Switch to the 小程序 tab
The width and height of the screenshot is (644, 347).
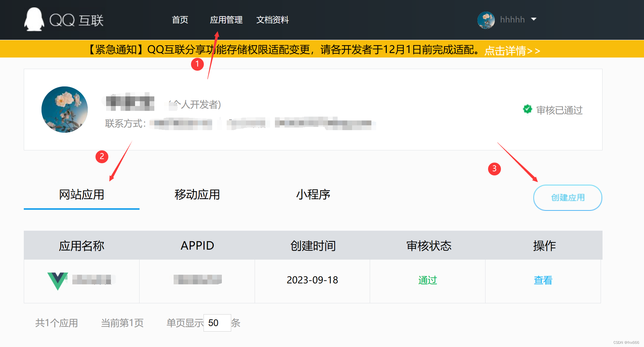(x=313, y=195)
